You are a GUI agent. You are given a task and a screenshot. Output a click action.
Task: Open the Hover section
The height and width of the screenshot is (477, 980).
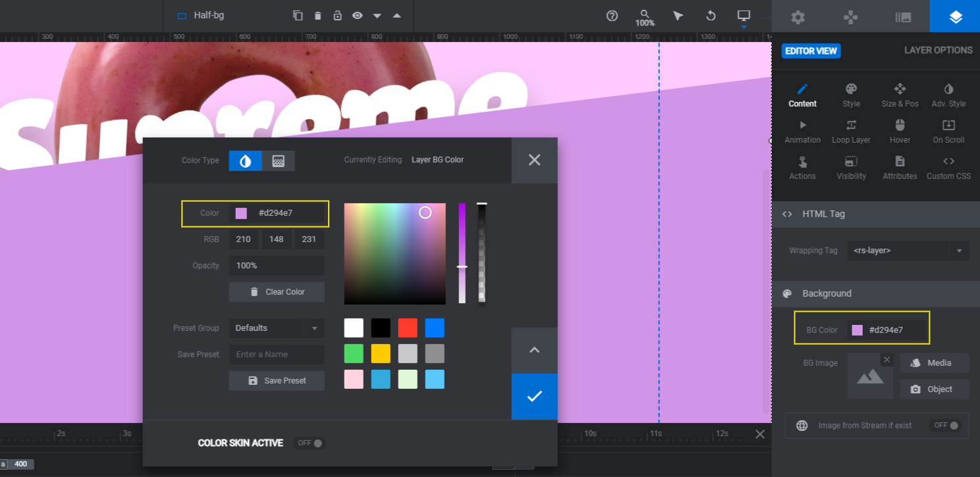[900, 132]
